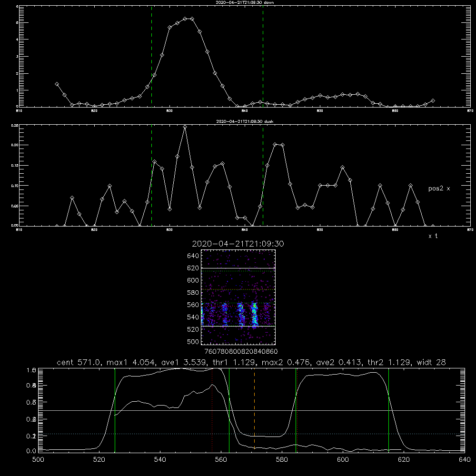476x476 pixels.
Task: Click the 'pos2 x' label
Action: click(x=439, y=188)
